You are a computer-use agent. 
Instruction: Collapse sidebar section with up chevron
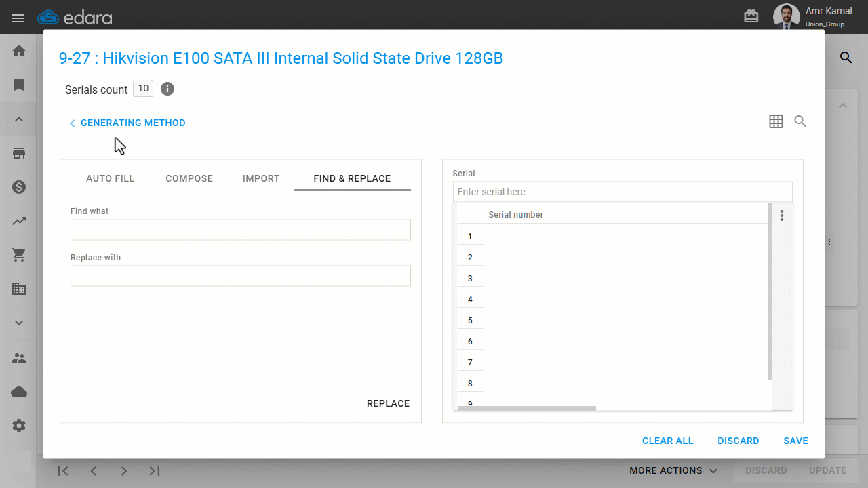19,119
